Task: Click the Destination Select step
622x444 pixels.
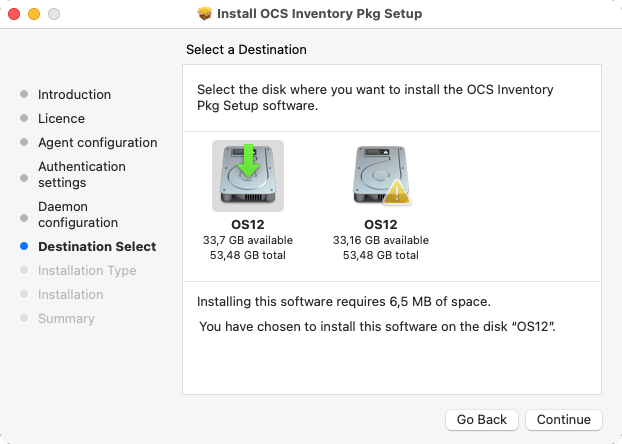Action: tap(97, 246)
